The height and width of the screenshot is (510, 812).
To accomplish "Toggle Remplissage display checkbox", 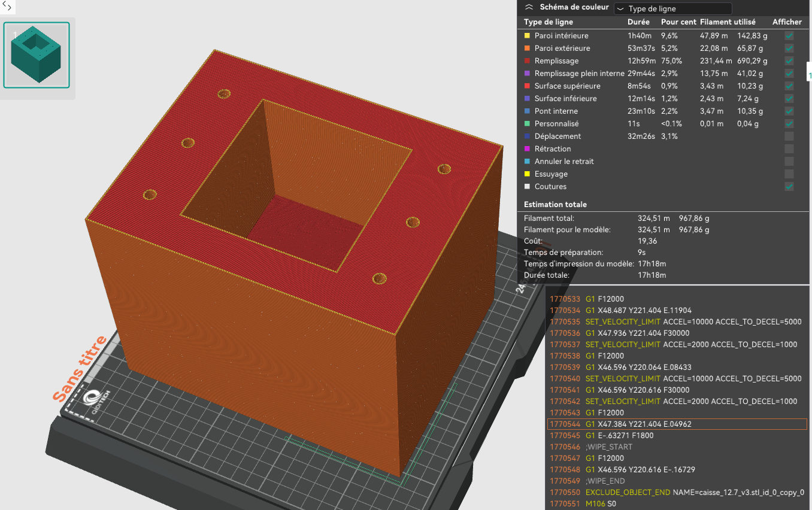I will tap(789, 61).
